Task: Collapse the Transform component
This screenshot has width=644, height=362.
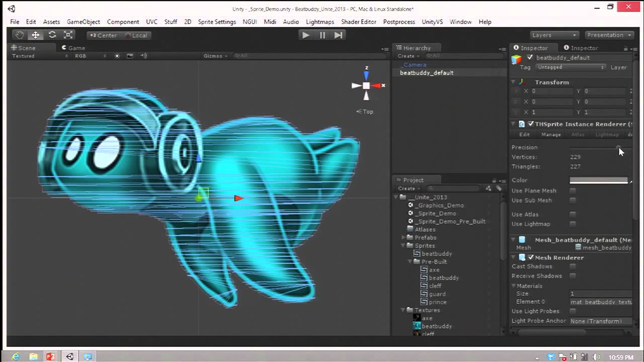Action: pyautogui.click(x=513, y=82)
